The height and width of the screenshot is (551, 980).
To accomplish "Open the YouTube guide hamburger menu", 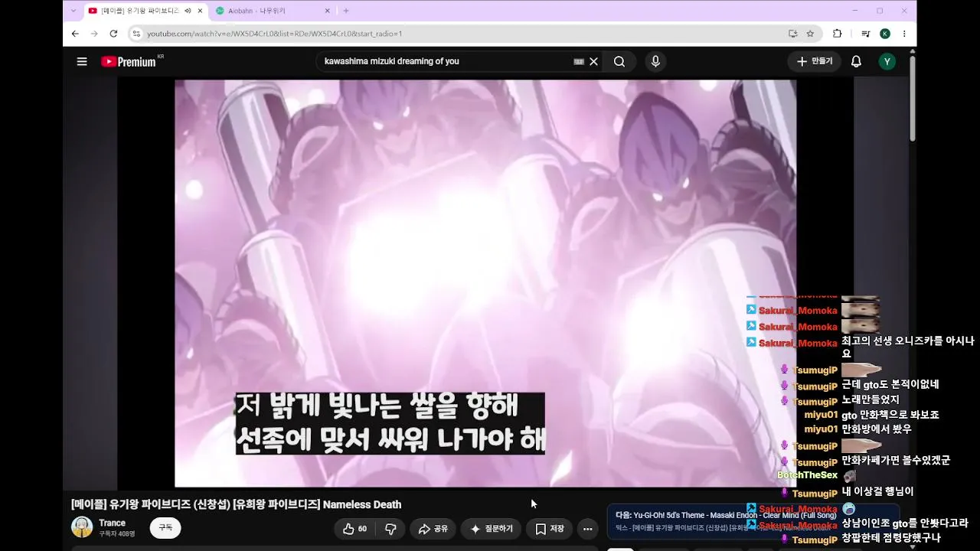I will point(82,62).
